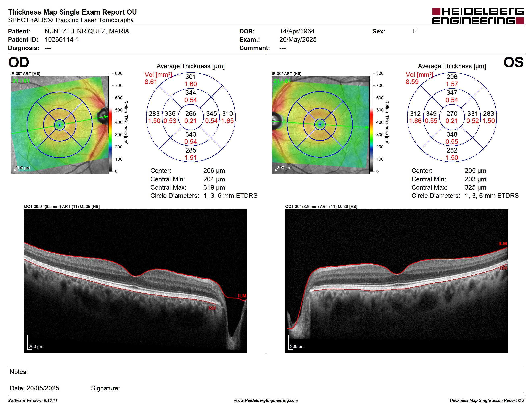Screen dimensions: 532x411
Task: Click the Signature label in notes box
Action: [x=105, y=388]
